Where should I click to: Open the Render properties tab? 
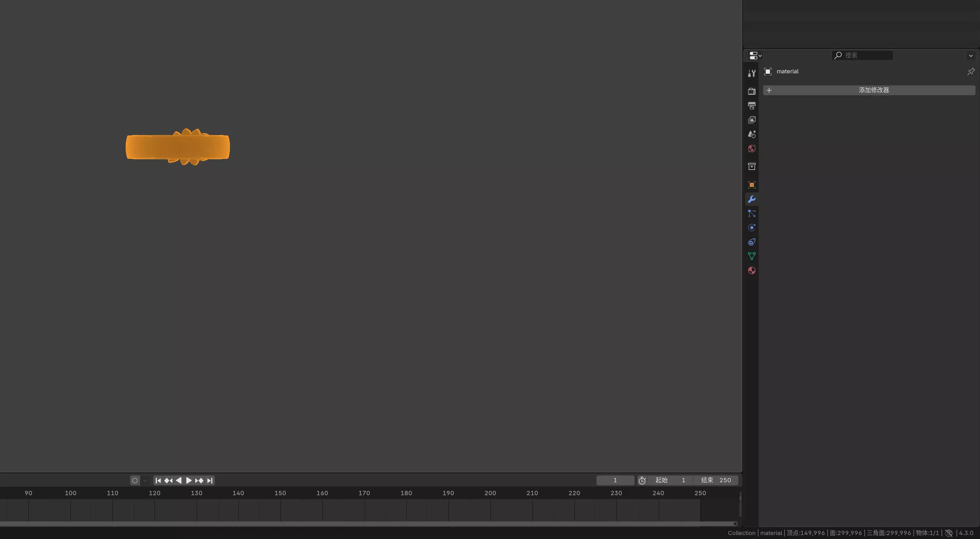[x=751, y=91]
